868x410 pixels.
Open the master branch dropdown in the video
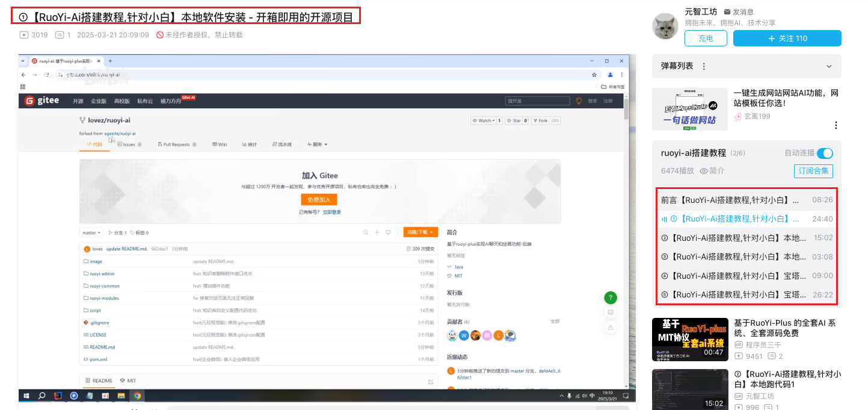tap(91, 232)
